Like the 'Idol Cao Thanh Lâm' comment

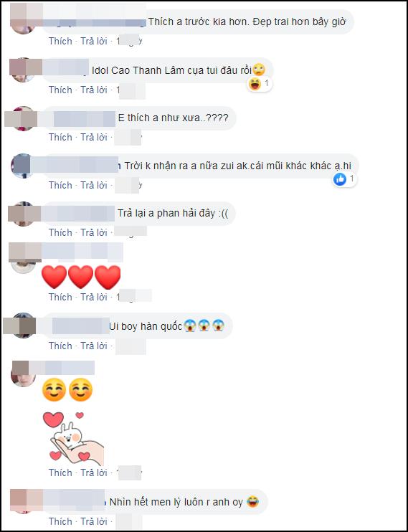pyautogui.click(x=60, y=90)
